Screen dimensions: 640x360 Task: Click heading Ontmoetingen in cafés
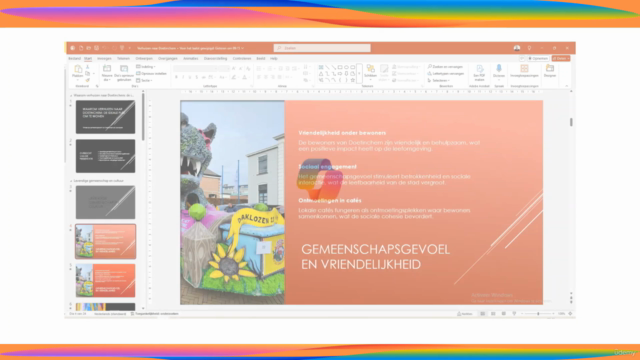[330, 201]
